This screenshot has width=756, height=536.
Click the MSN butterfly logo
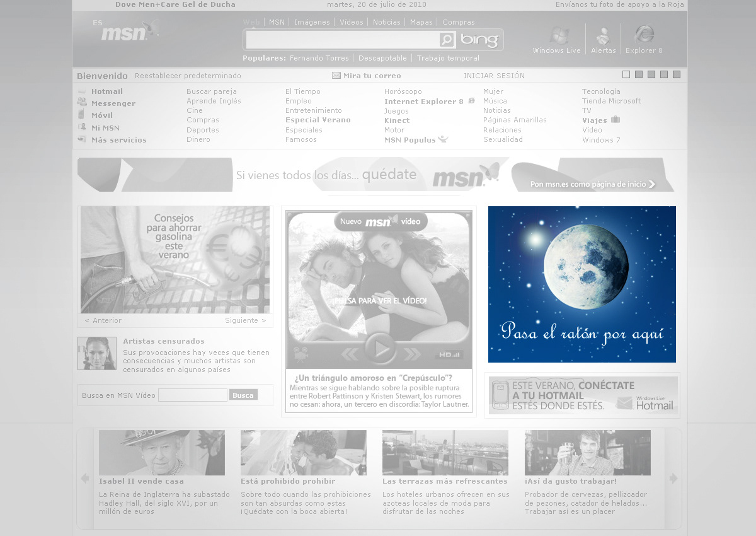click(x=130, y=32)
